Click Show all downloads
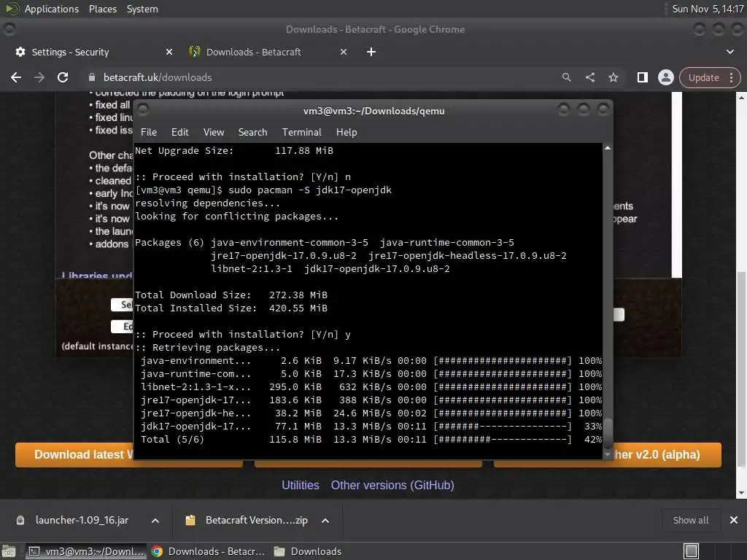Screen dimensions: 747x560 click(690, 520)
